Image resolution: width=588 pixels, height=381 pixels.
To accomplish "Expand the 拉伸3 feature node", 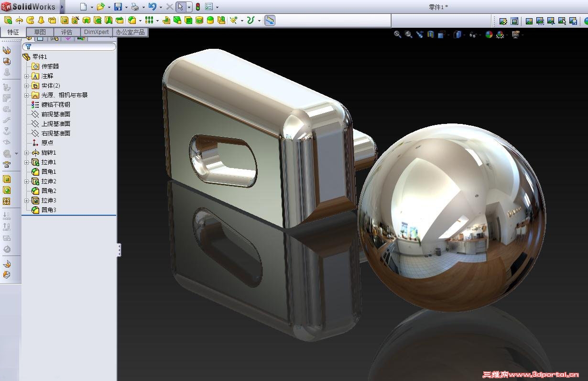I will click(x=27, y=200).
